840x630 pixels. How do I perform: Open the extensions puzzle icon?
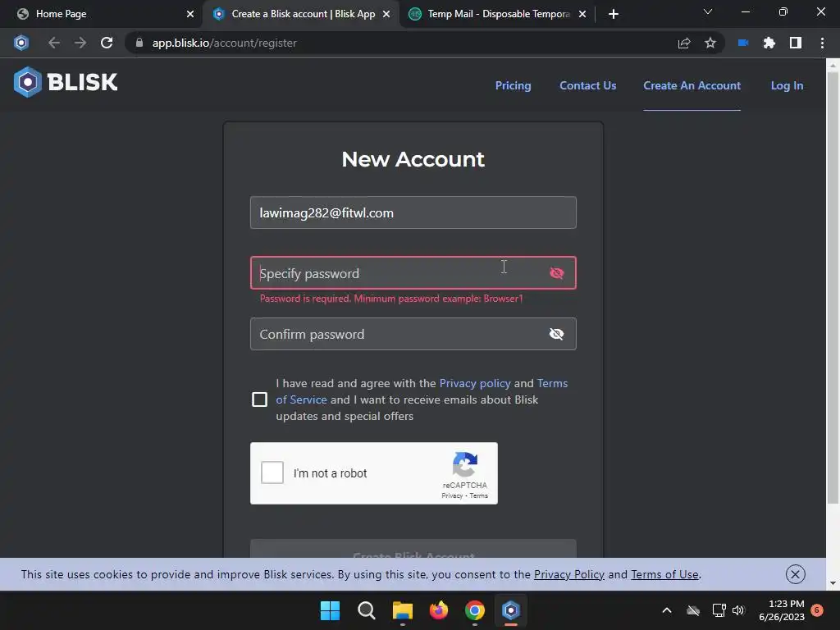769,43
